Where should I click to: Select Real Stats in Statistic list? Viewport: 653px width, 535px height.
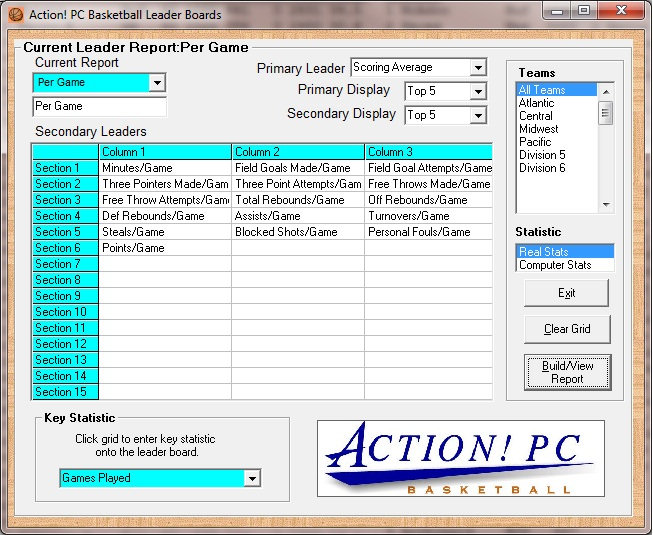pos(564,252)
